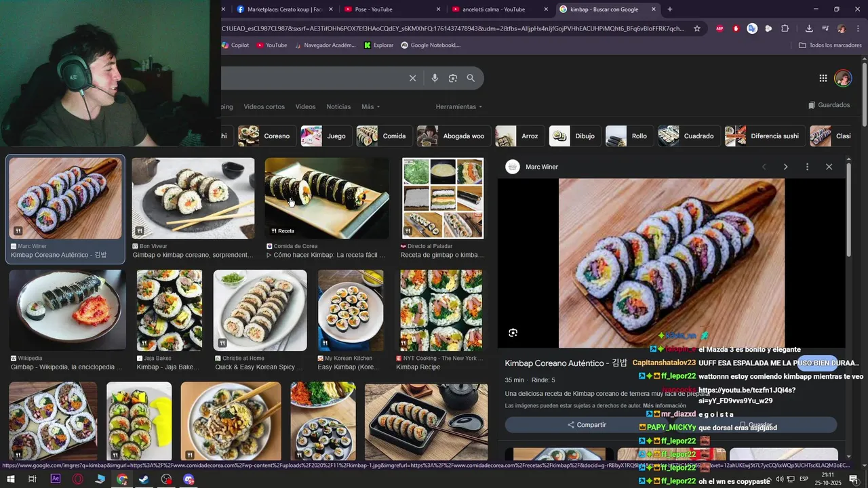
Task: Select the Diferencia sushi suggestion chip
Action: point(764,136)
